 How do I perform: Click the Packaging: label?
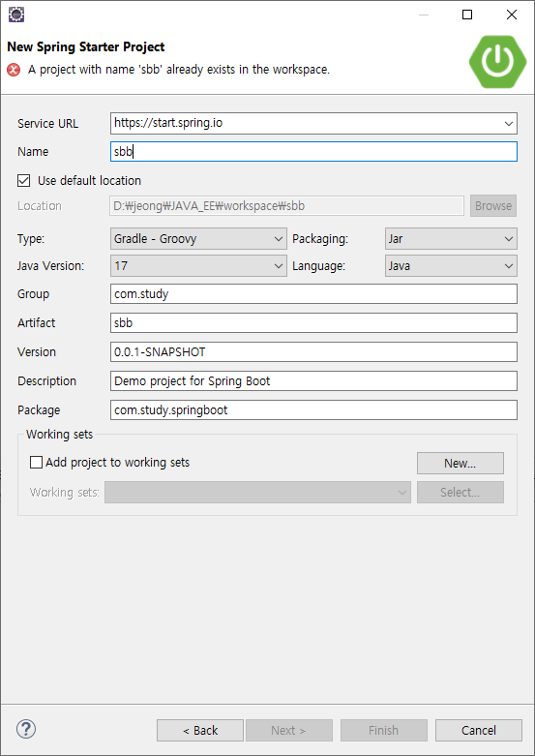320,239
